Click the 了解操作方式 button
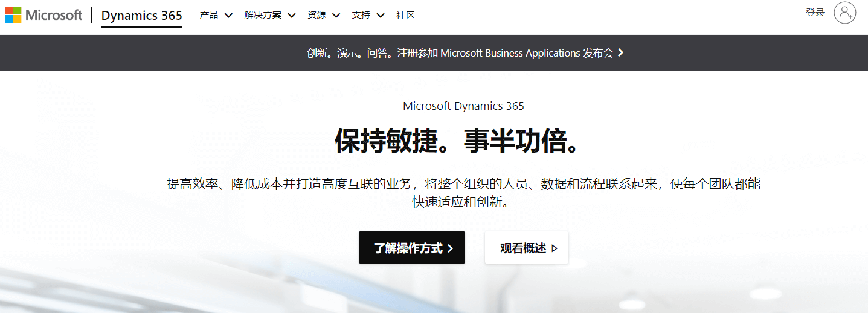 [x=412, y=247]
